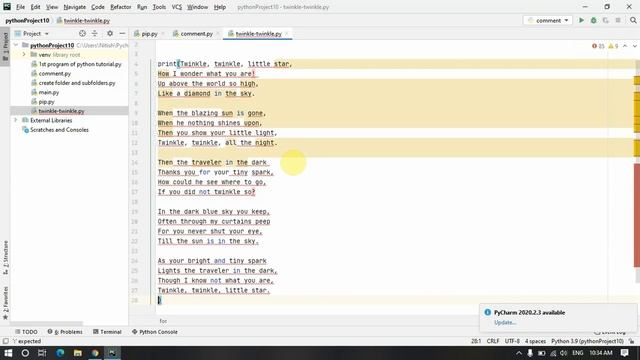640x360 pixels.
Task: Open UTF-8 encoding selector
Action: 512,341
